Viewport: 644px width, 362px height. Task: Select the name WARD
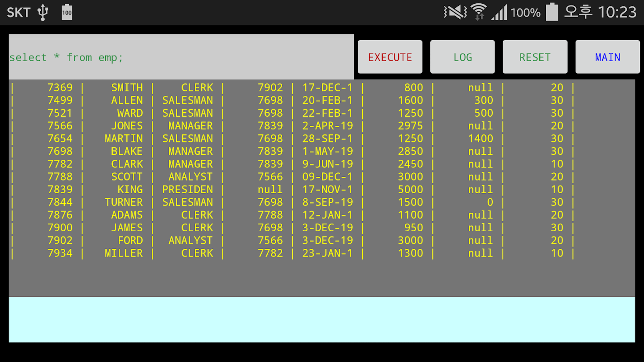tap(130, 113)
